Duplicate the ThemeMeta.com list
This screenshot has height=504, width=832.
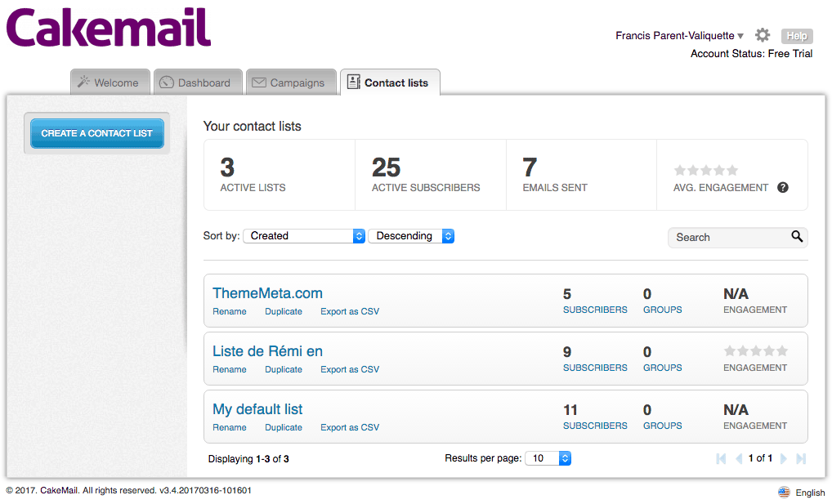tap(284, 311)
